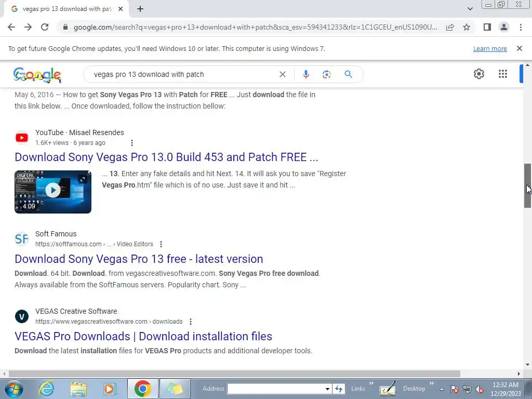Open Google quick settings gear

478,74
